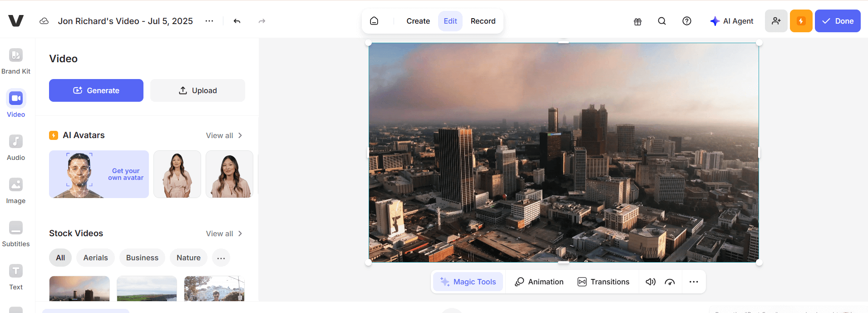Viewport: 868px width, 313px height.
Task: Click the Upload button
Action: pos(198,90)
